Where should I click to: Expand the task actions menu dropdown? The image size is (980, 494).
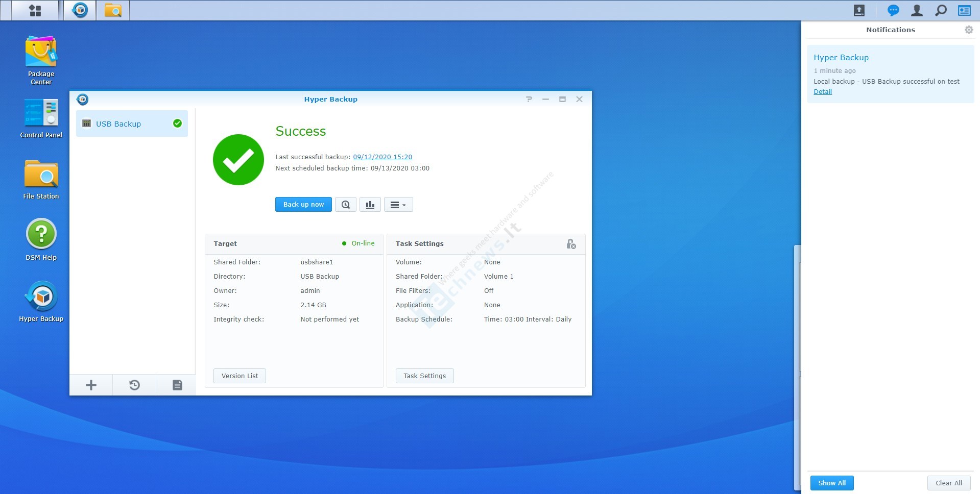tap(398, 205)
